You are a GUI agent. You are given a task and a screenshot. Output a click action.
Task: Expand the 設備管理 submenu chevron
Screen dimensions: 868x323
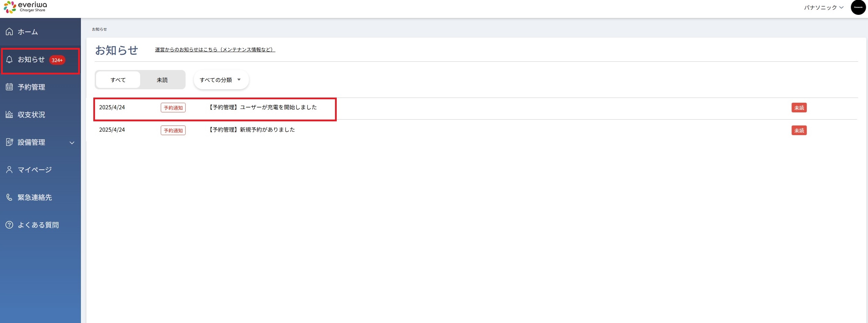click(72, 143)
